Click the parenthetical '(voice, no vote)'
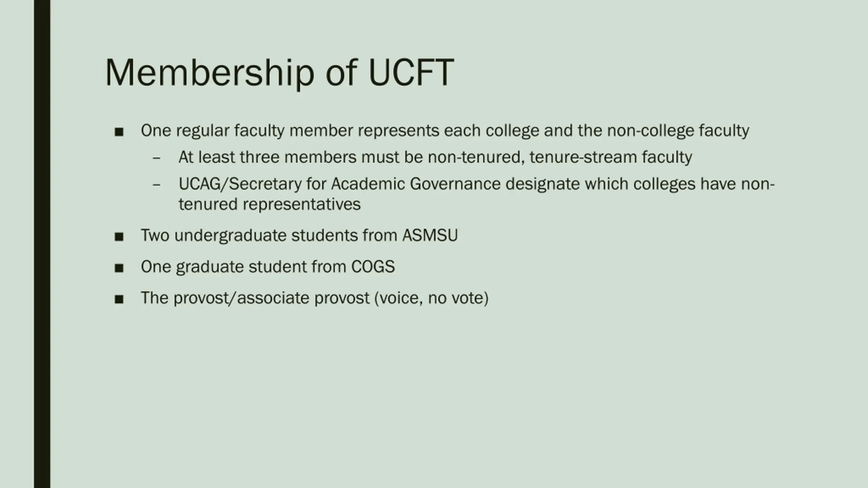 [x=432, y=298]
